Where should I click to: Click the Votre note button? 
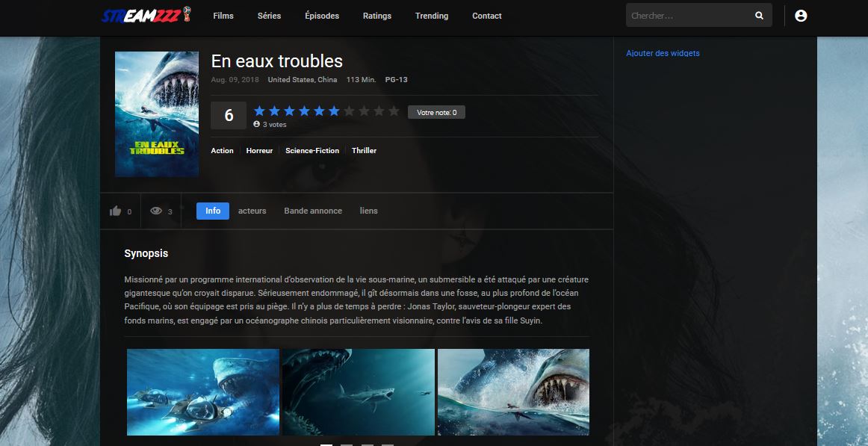(436, 112)
